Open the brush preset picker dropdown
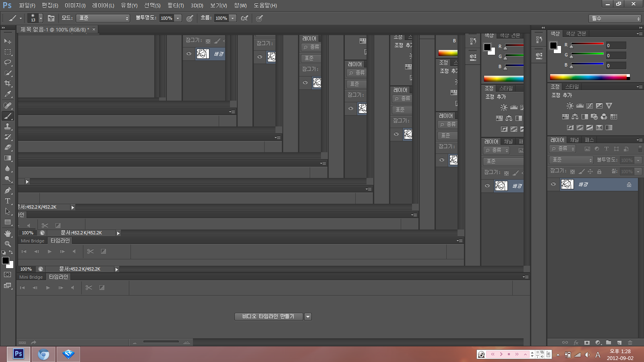 point(41,18)
